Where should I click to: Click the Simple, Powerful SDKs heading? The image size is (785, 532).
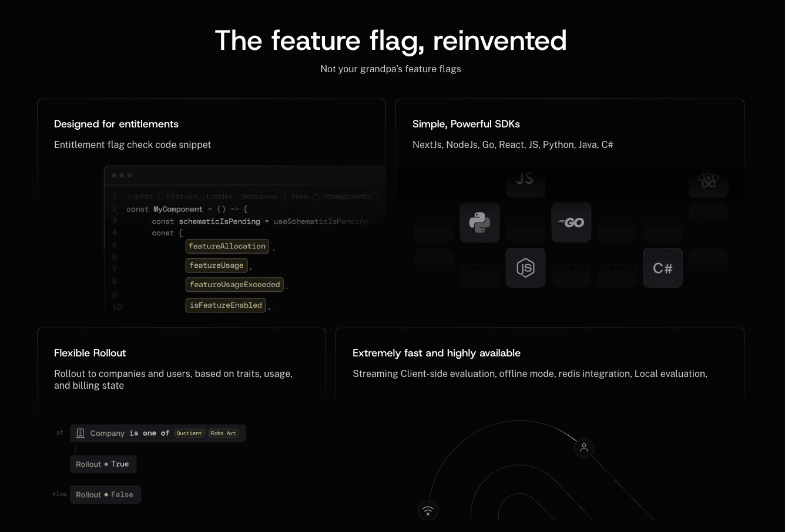[x=466, y=124]
